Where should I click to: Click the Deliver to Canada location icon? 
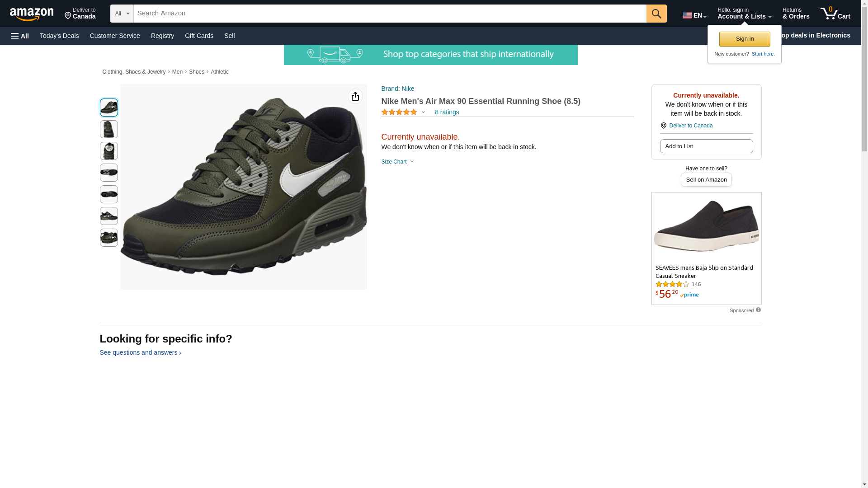tap(663, 126)
